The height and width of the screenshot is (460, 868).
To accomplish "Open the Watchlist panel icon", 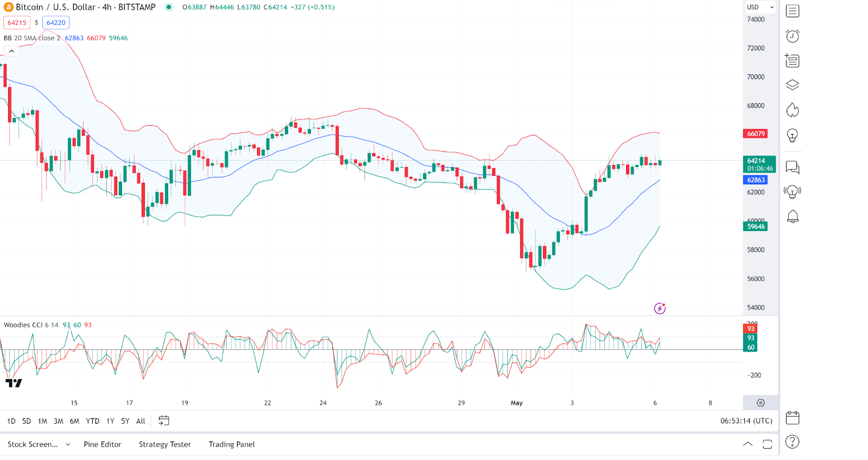I will [793, 11].
